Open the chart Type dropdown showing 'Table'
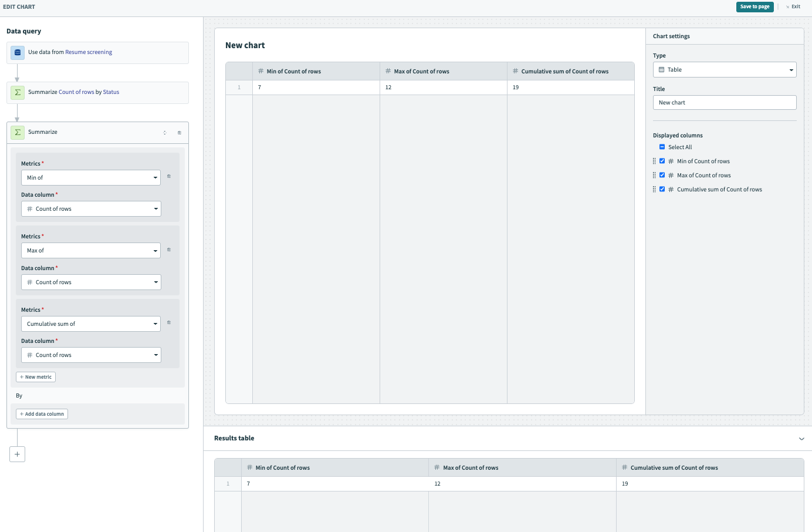This screenshot has width=812, height=532. (724, 70)
